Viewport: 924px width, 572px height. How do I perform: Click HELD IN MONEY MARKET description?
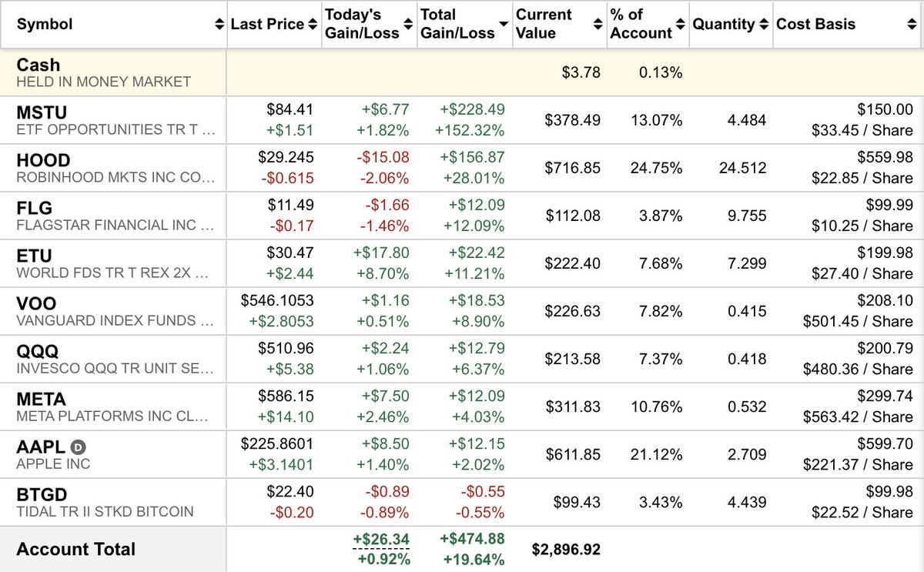point(103,82)
